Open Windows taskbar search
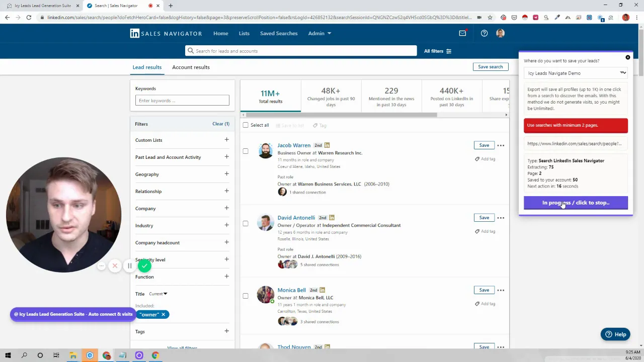644x362 pixels. (x=24, y=355)
